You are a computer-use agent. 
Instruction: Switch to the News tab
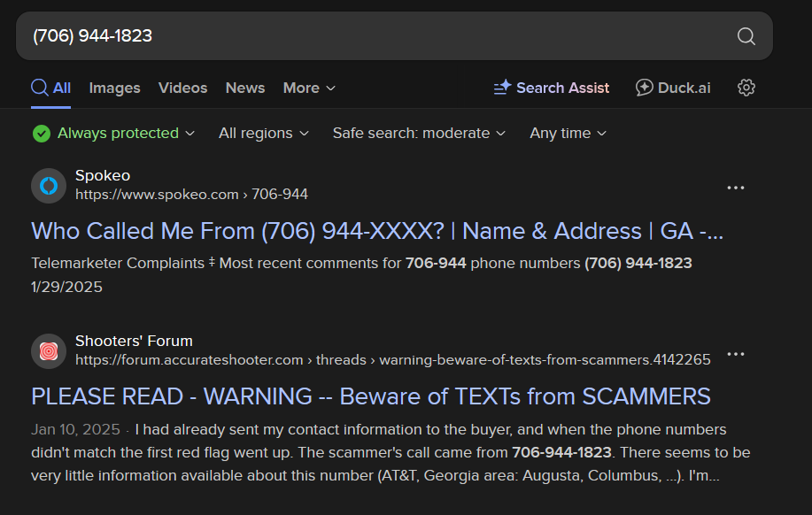pos(245,88)
